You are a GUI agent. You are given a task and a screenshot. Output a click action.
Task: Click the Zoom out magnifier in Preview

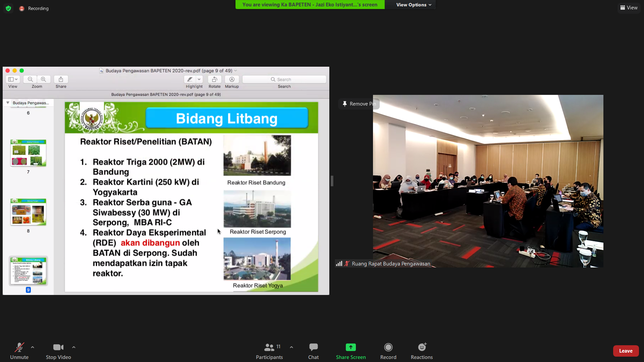click(x=30, y=79)
